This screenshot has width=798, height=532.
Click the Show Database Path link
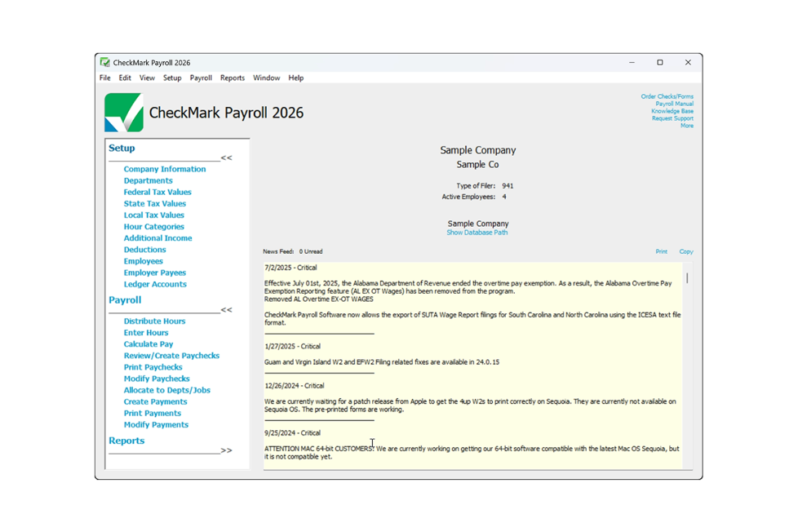point(477,232)
